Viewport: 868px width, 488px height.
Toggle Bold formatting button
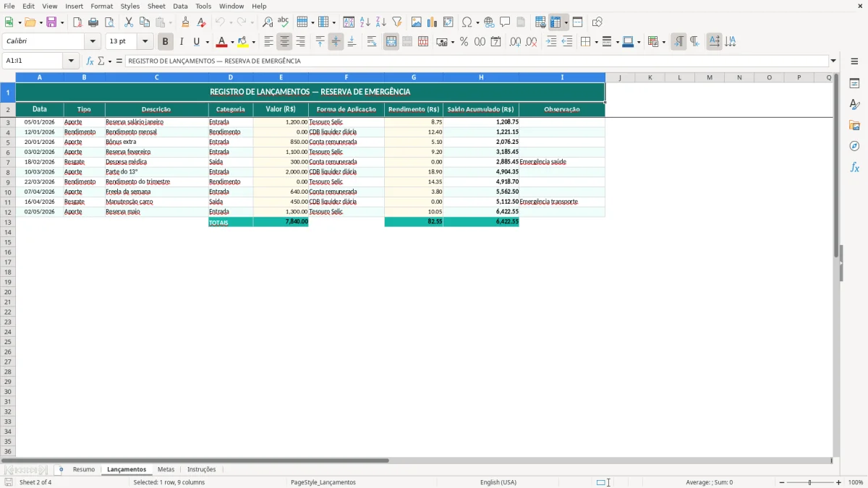tap(166, 42)
